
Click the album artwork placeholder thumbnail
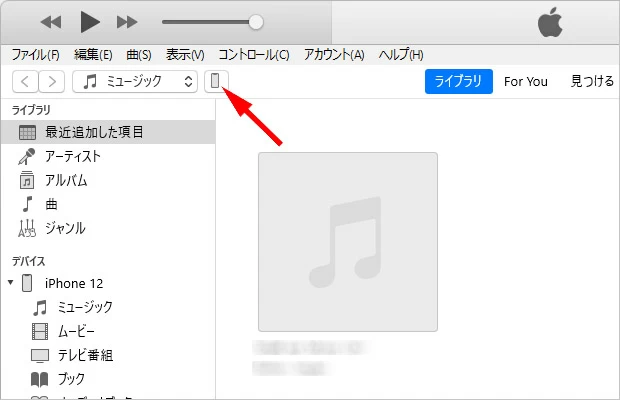(x=347, y=241)
